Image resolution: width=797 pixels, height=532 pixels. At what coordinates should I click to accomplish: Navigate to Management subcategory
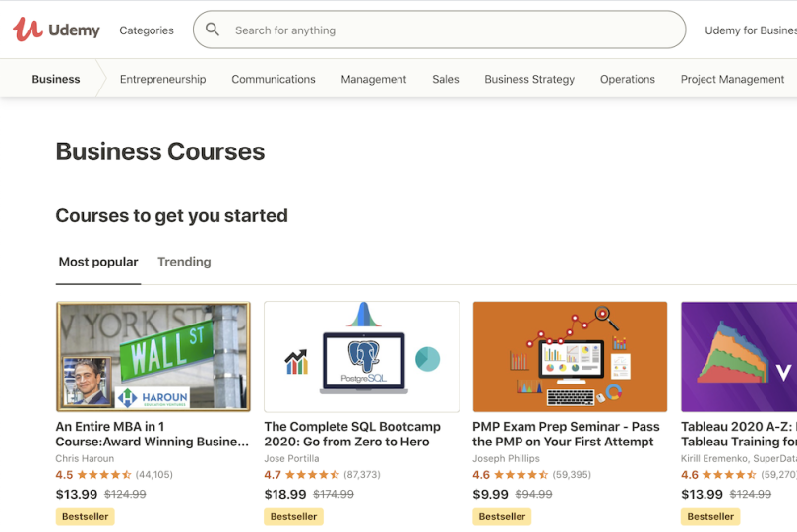coord(373,79)
